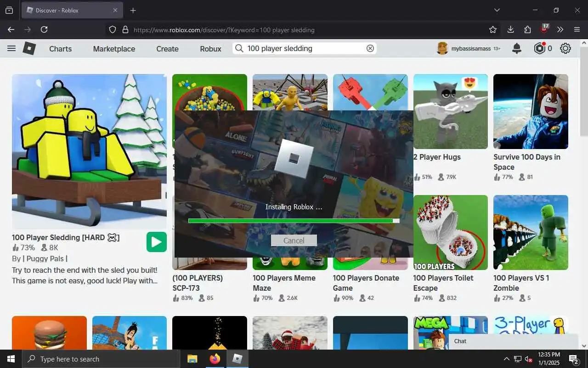588x368 pixels.
Task: Open the 100 Player Sledding large thumbnail
Action: coord(89,151)
